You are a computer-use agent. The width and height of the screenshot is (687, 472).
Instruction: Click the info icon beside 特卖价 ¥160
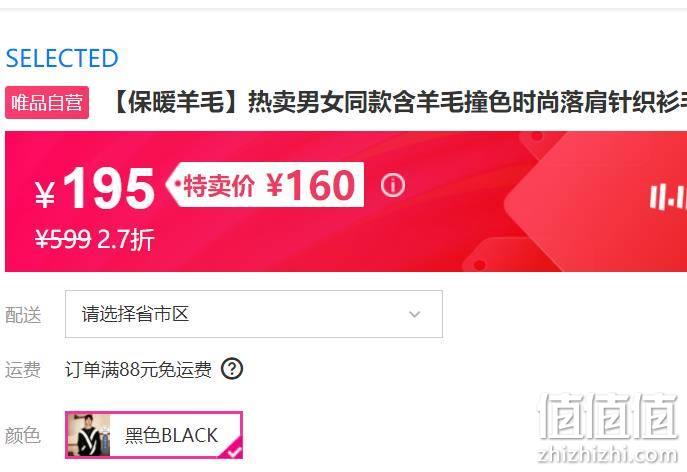tap(393, 185)
